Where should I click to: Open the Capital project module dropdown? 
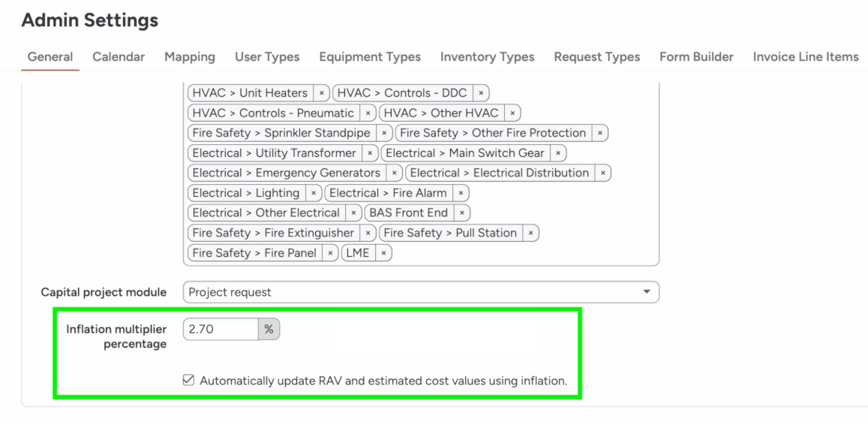(421, 292)
